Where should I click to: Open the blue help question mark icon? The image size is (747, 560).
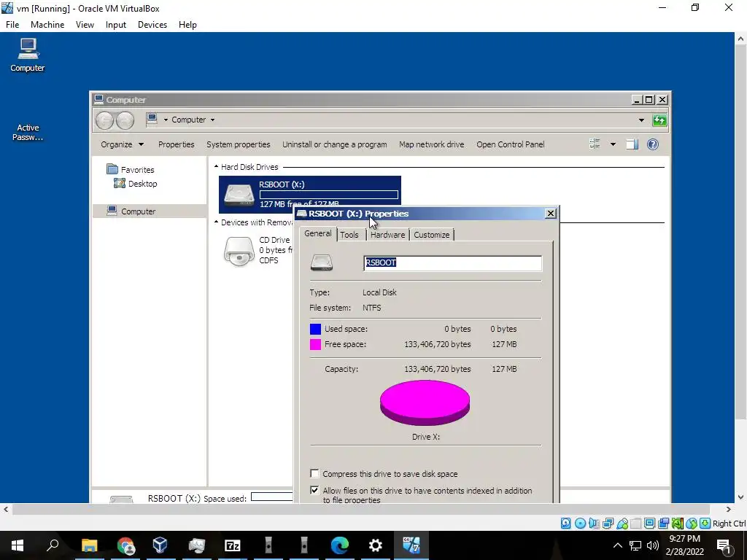pos(653,144)
